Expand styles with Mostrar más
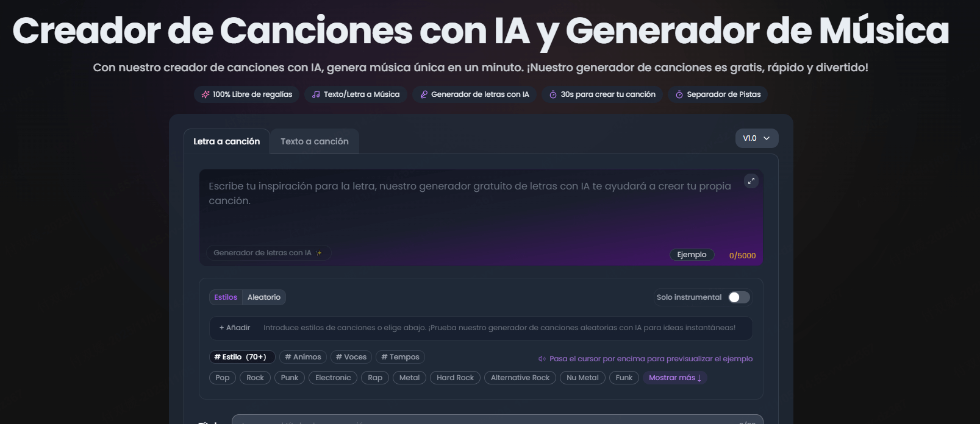Screen dimensions: 980x424 pos(674,378)
